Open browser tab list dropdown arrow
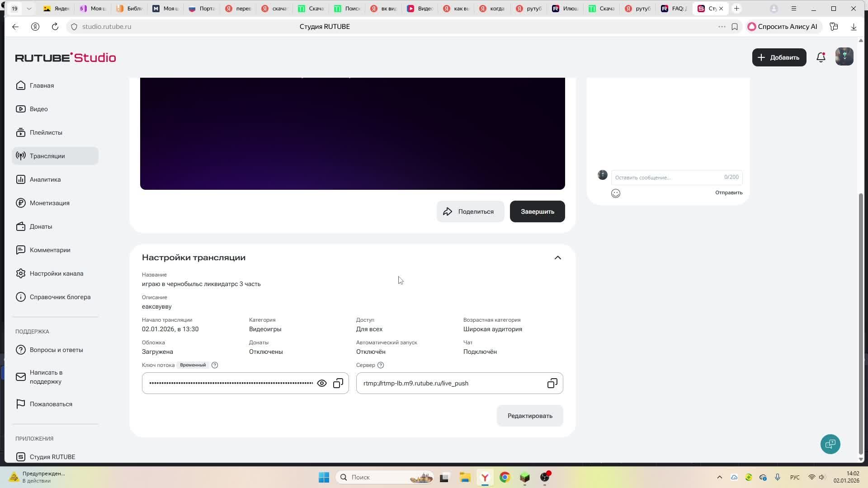 pyautogui.click(x=29, y=9)
